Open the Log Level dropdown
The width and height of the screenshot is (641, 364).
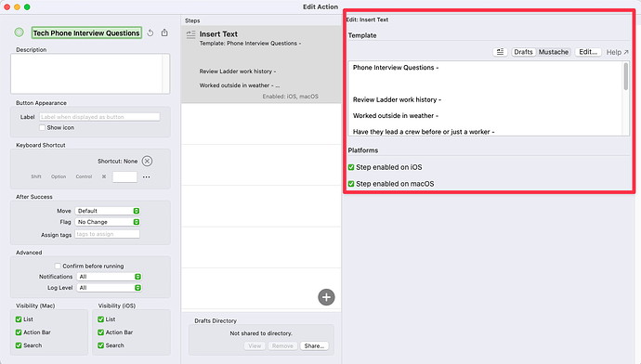[x=109, y=288]
